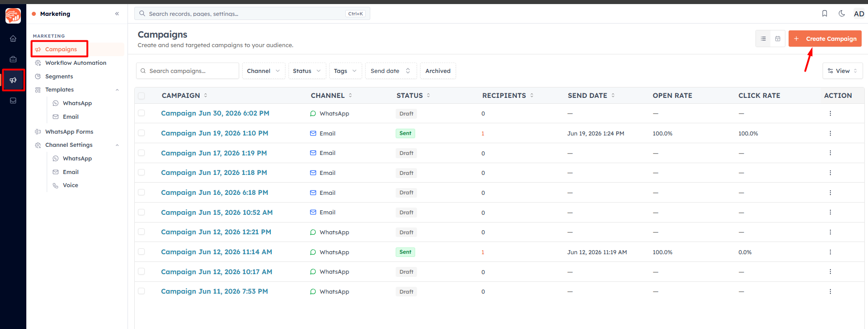Toggle dark mode moon icon
868x329 pixels.
click(x=842, y=14)
